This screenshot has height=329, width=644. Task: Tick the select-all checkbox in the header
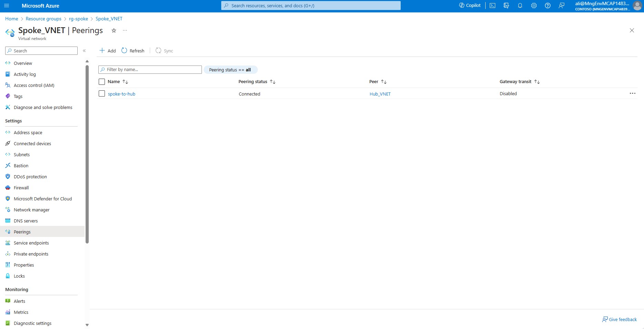click(x=102, y=82)
